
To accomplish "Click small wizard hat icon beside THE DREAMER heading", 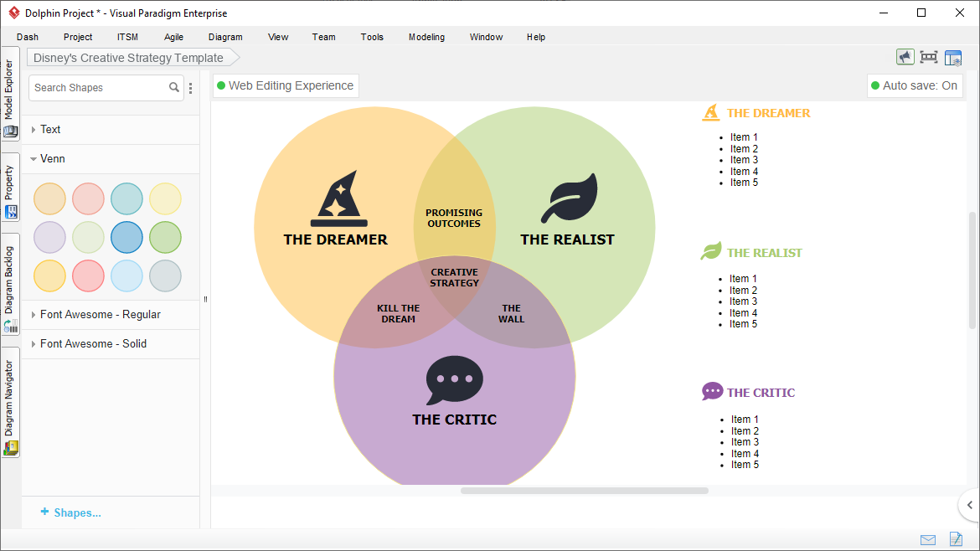I will (711, 112).
